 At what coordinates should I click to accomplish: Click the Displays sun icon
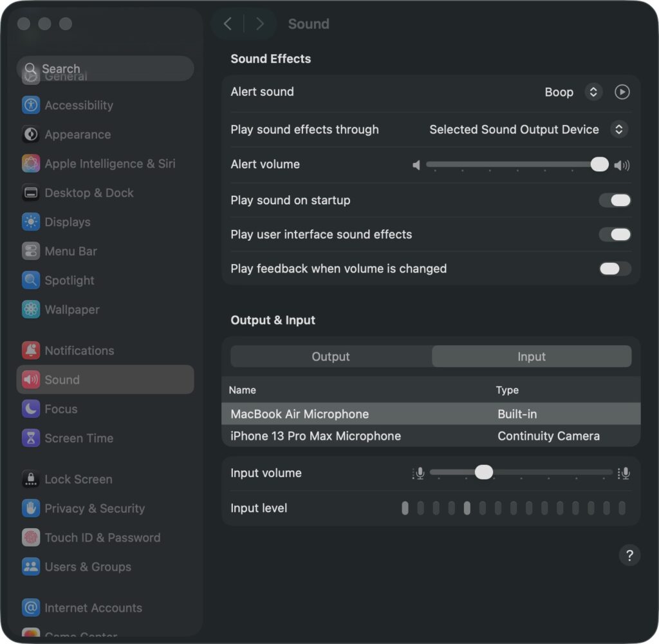point(31,222)
